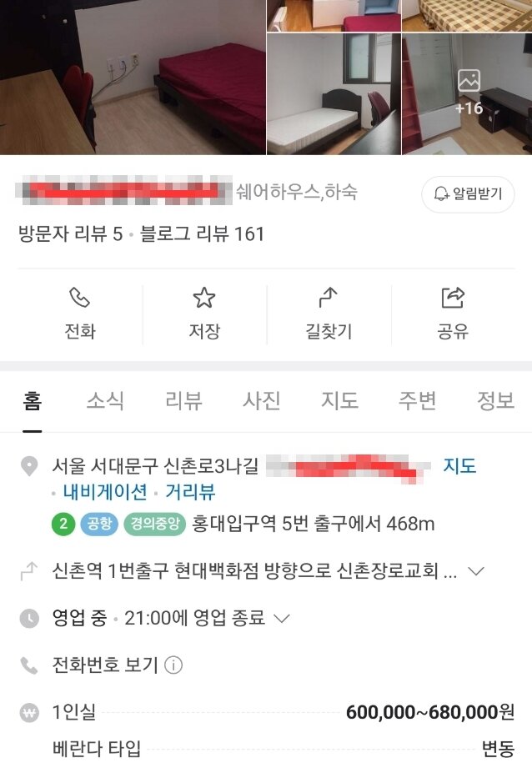Tap the green subway line 2 badge
The width and height of the screenshot is (532, 778).
(x=63, y=524)
